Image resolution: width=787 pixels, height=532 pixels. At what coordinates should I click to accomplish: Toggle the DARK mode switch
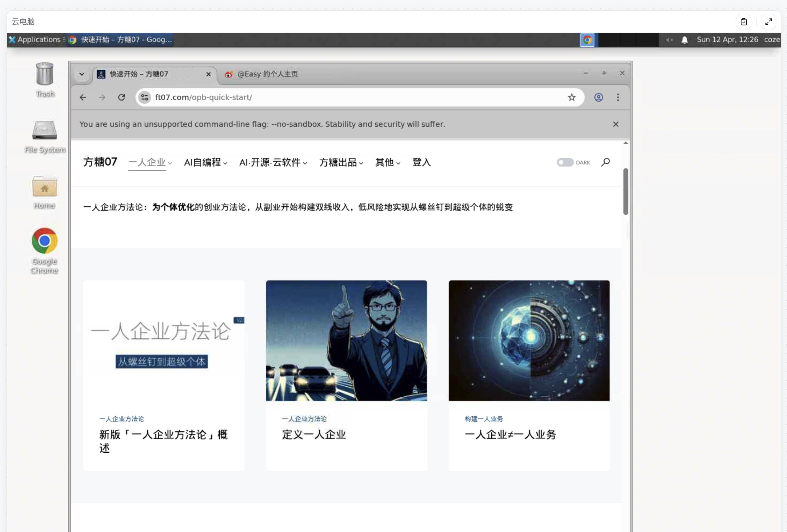click(565, 162)
